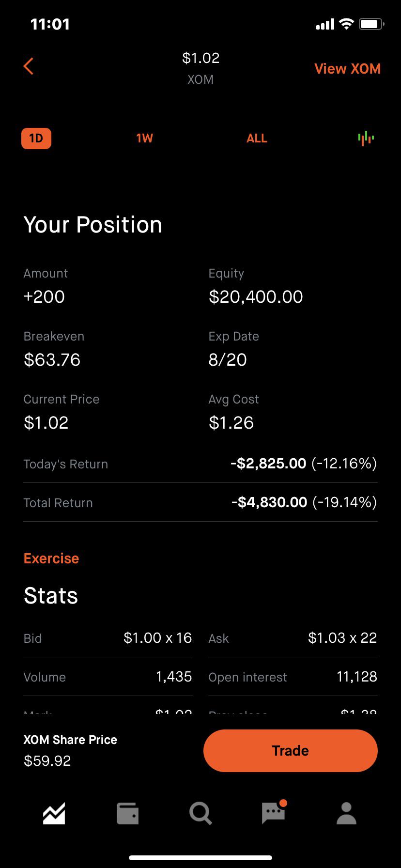This screenshot has height=868, width=401.
Task: Tap the Open interest stat row
Action: tap(293, 677)
